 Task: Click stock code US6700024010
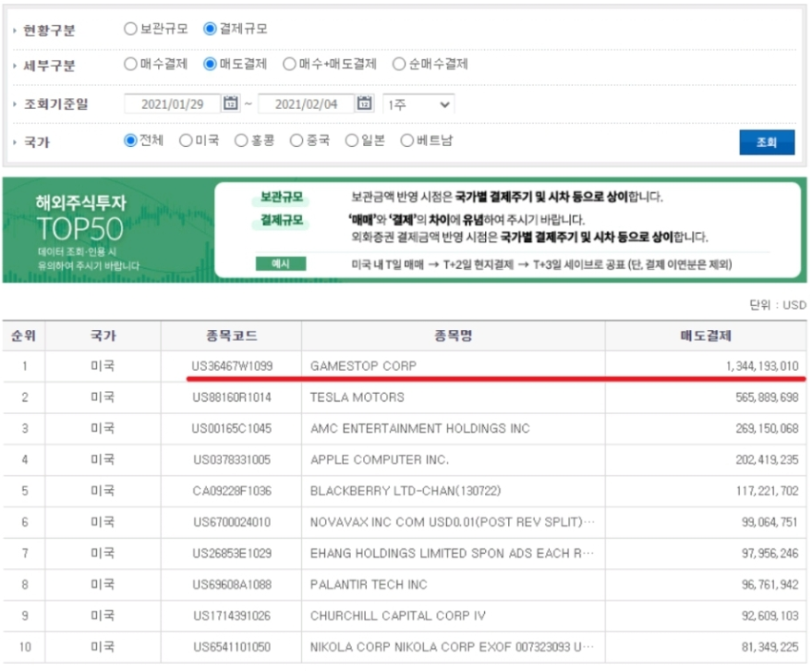click(232, 522)
